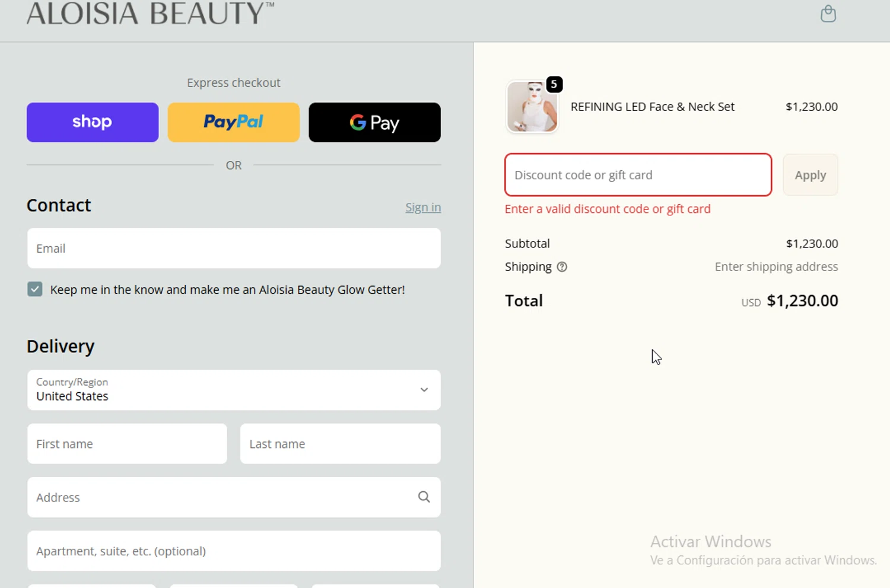This screenshot has width=890, height=588.
Task: Click the Subtotal $1,230.00 amount
Action: point(812,244)
